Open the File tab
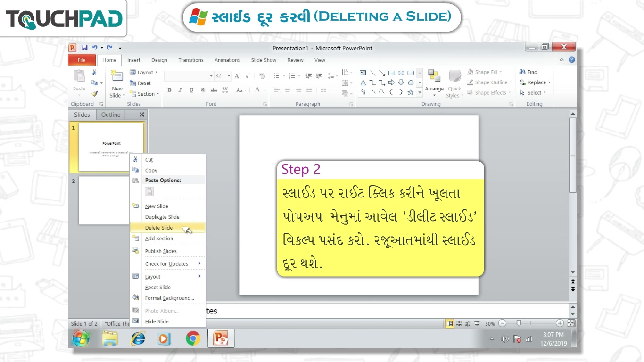 pos(82,60)
